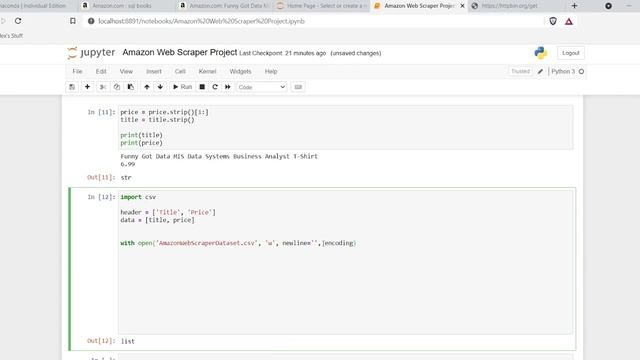The height and width of the screenshot is (360, 640).
Task: Click inside code cell In [11]
Action: click(345, 127)
